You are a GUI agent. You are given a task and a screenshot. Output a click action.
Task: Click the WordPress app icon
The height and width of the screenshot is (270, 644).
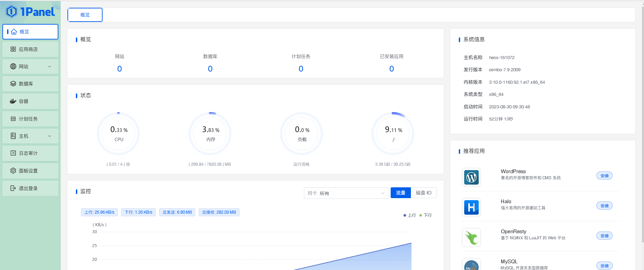[471, 177]
